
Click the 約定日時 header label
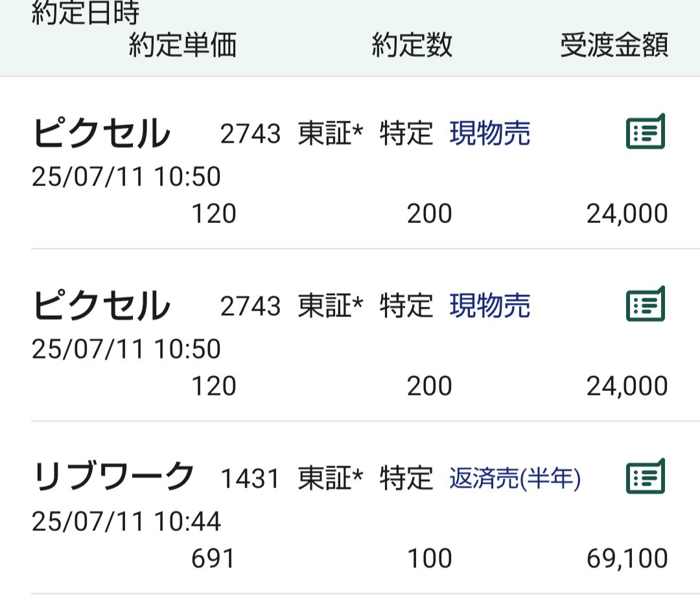pos(86,12)
